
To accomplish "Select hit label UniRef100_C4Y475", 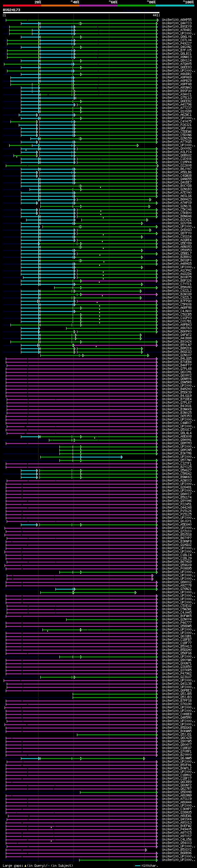I will pyautogui.click(x=177, y=121).
